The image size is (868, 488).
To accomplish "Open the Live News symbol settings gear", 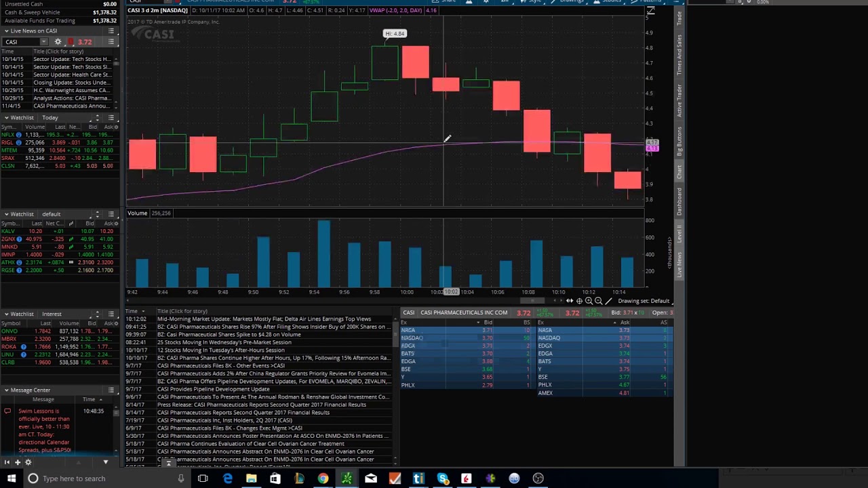I will pos(58,42).
